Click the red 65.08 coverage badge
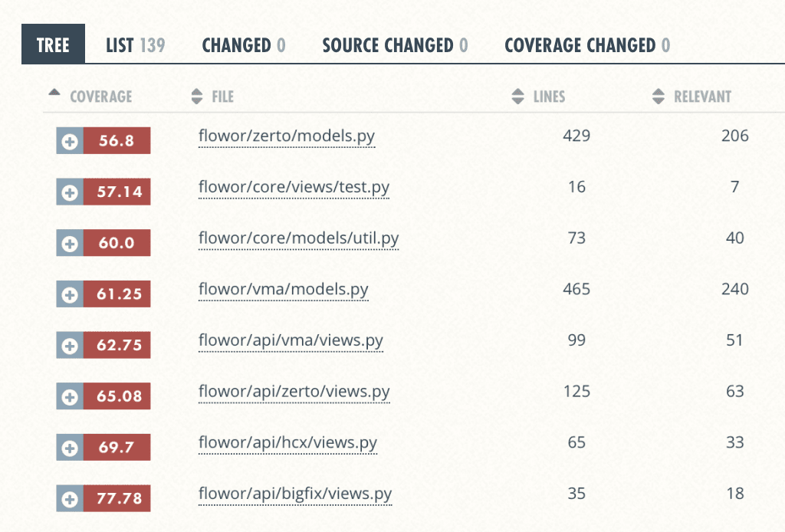This screenshot has height=532, width=785. (x=117, y=396)
